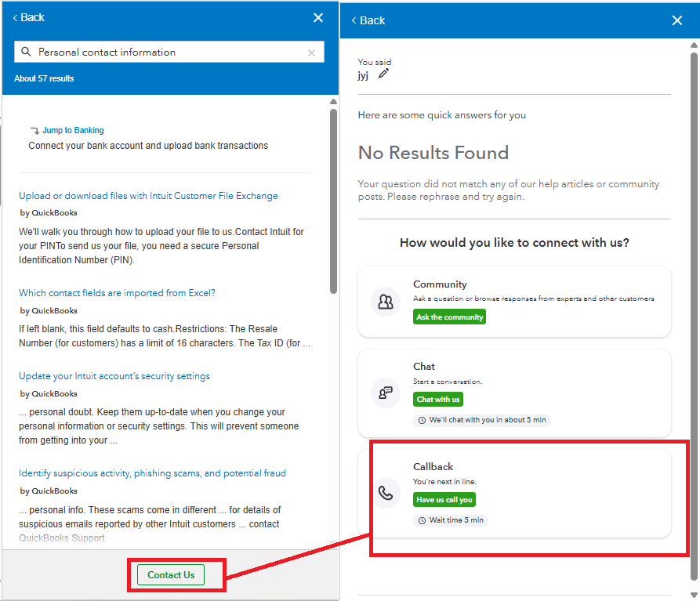Select the Chat speech-bubble icon
700x601 pixels.
coord(386,392)
